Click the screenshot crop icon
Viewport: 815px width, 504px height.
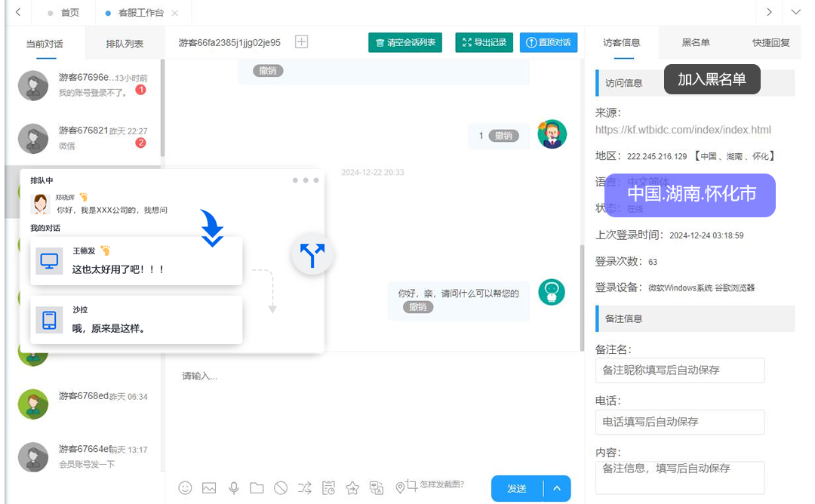click(x=412, y=485)
